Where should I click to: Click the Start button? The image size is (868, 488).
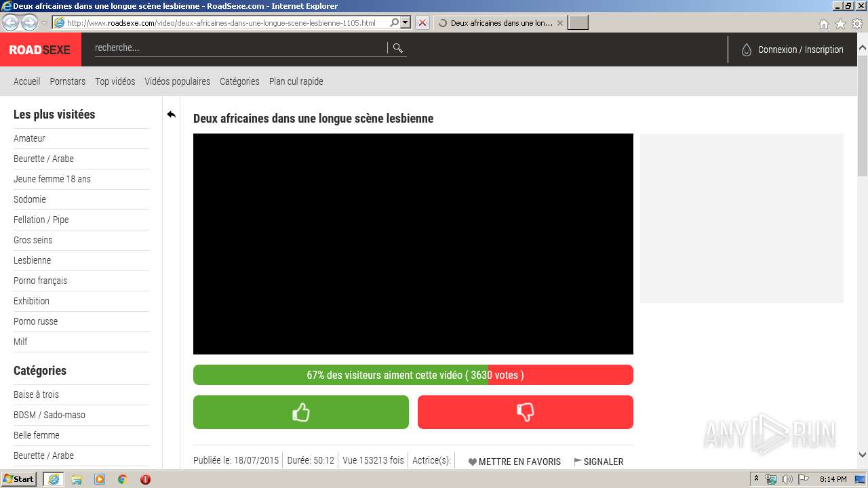coord(18,479)
